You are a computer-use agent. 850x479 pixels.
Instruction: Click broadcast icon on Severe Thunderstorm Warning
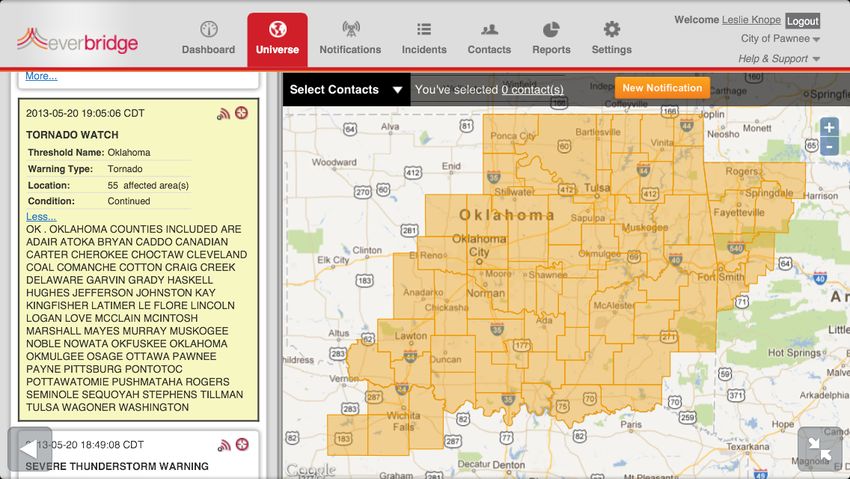224,445
